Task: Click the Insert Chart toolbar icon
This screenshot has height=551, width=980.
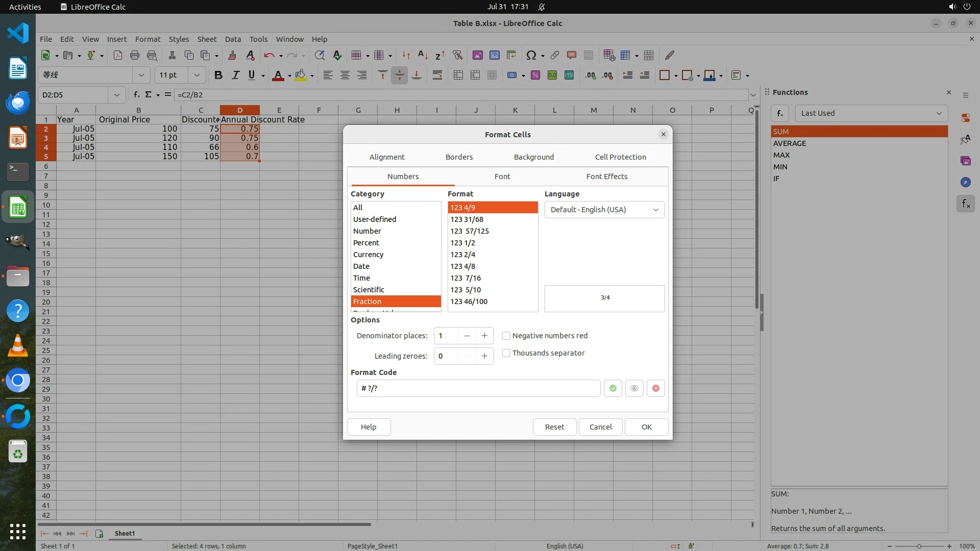Action: click(x=494, y=55)
